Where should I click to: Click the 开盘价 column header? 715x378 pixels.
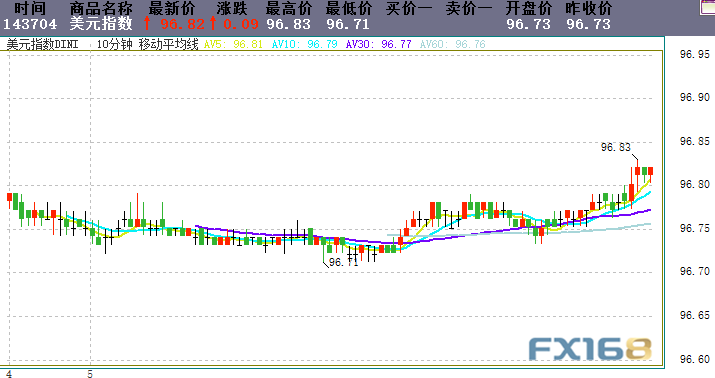[x=529, y=8]
